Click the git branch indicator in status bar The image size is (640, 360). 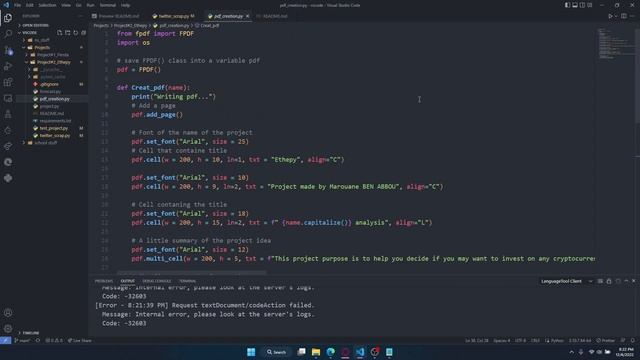pyautogui.click(x=22, y=340)
